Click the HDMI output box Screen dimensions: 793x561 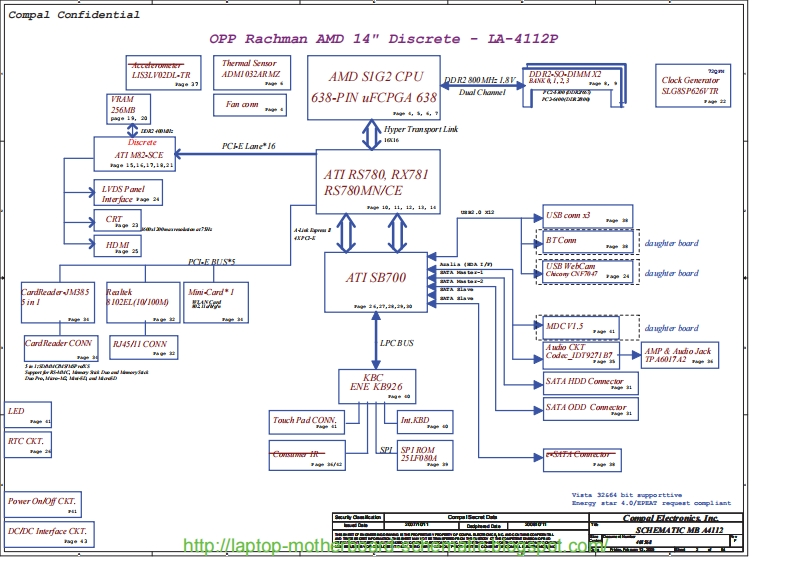(117, 246)
